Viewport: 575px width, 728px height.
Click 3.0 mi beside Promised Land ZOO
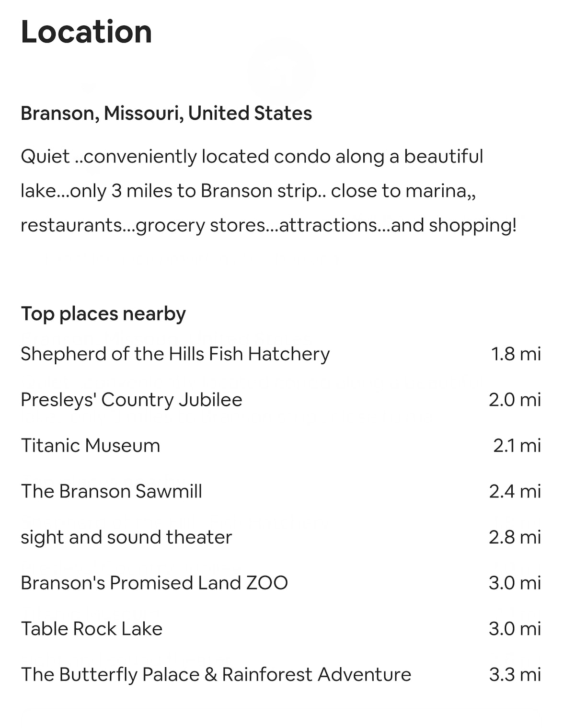click(515, 583)
